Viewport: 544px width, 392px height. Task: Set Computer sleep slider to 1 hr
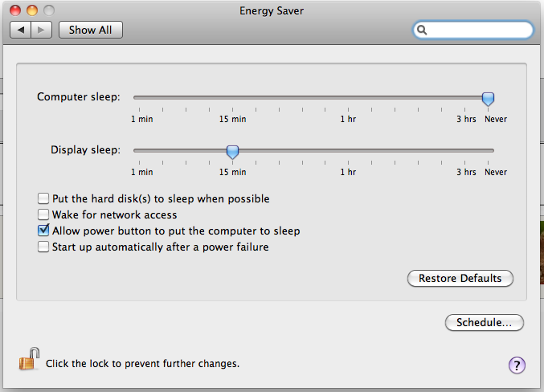coord(348,98)
